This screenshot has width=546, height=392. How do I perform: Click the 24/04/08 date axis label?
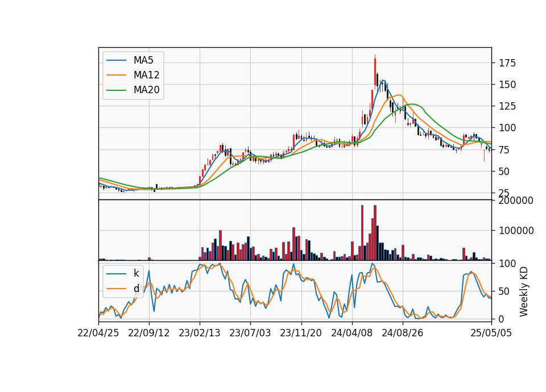click(351, 333)
